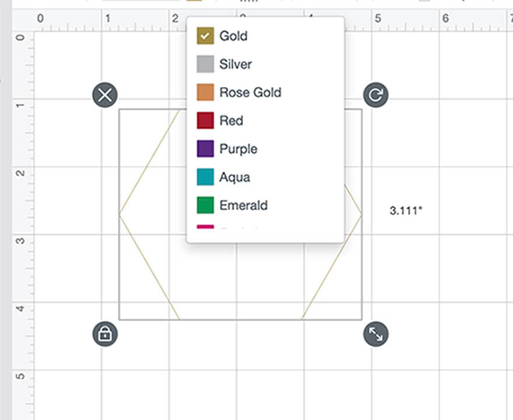Click the Emerald green swatch icon

coord(205,205)
